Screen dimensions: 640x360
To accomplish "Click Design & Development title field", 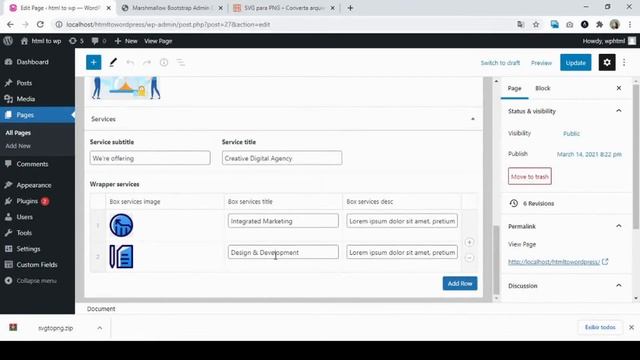I will point(283,252).
